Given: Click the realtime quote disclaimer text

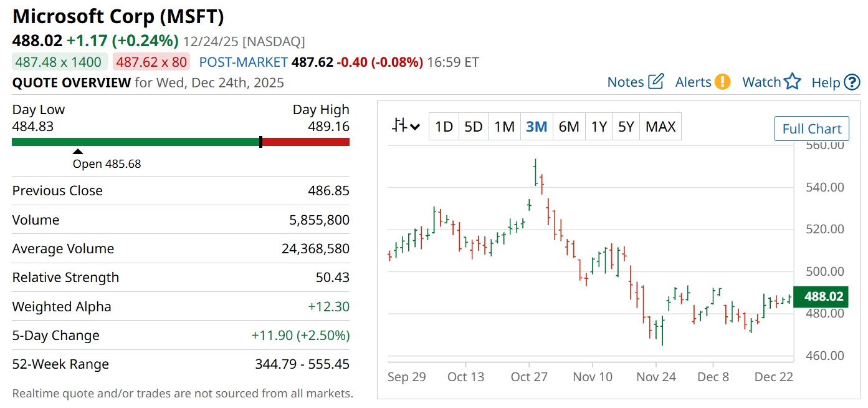Looking at the screenshot, I should point(183,393).
